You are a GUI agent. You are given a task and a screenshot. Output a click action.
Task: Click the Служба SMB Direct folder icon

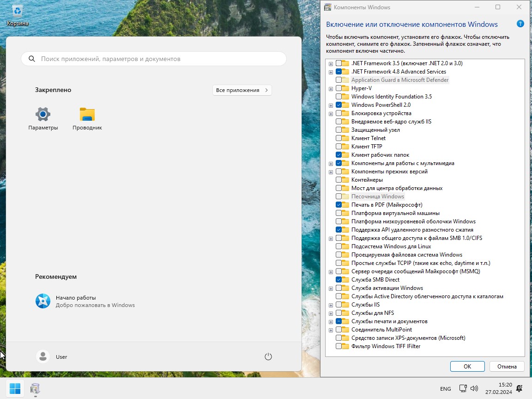[x=345, y=280]
